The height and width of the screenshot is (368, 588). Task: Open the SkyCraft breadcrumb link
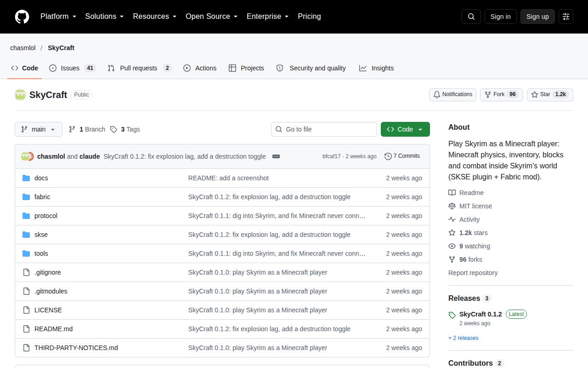click(x=61, y=48)
